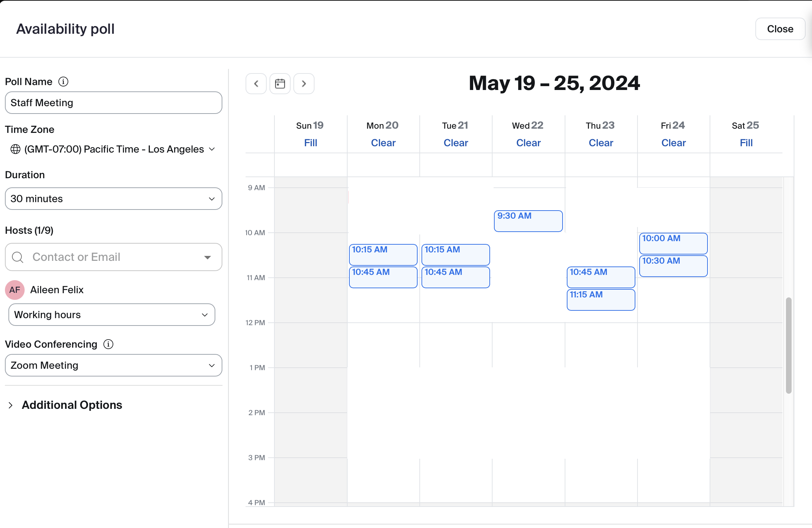Viewport: 812px width, 528px height.
Task: Select the 11:15 AM slot on Thursday
Action: coord(601,300)
